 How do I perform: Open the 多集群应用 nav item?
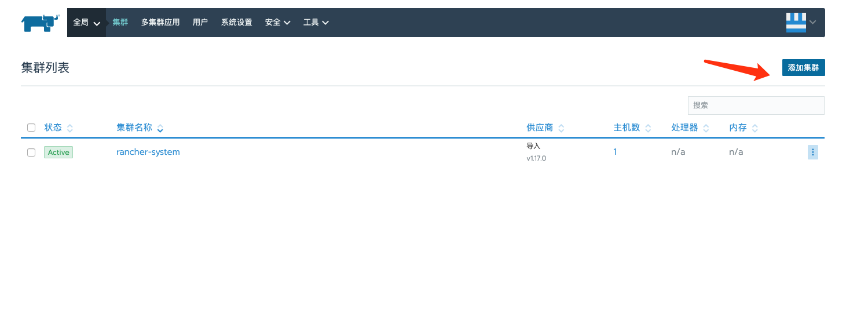160,23
